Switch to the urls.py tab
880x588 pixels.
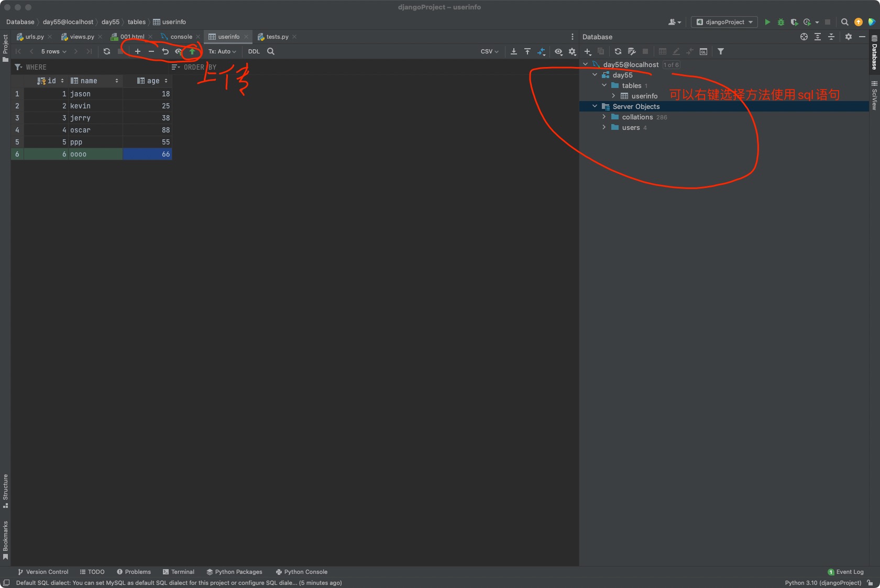[x=35, y=37]
